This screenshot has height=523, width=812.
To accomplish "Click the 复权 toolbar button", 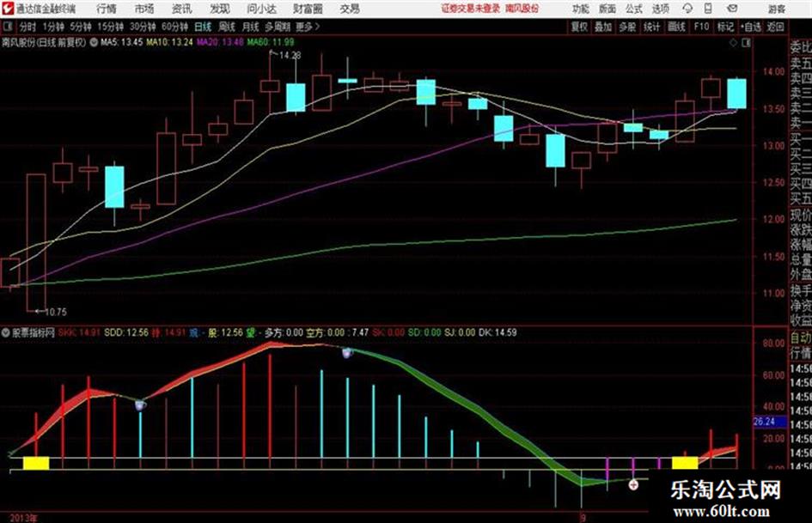I will pyautogui.click(x=578, y=27).
